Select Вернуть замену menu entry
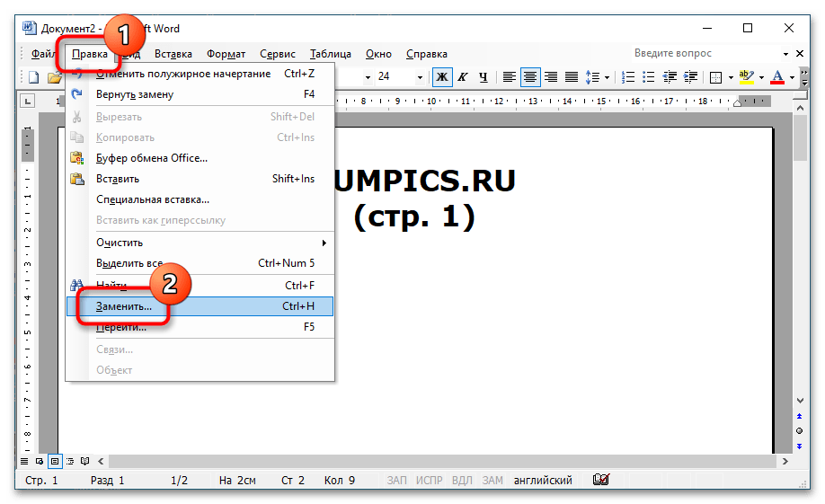 [x=200, y=94]
